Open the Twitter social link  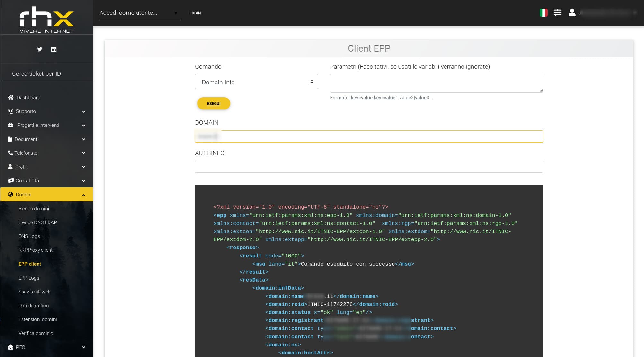tap(40, 49)
